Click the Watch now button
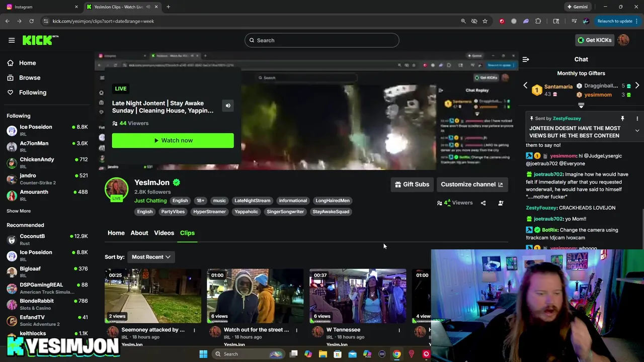This screenshot has width=644, height=362. coord(173,140)
